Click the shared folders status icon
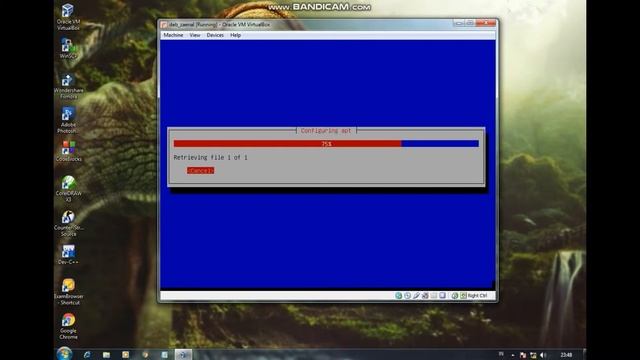 click(433, 296)
